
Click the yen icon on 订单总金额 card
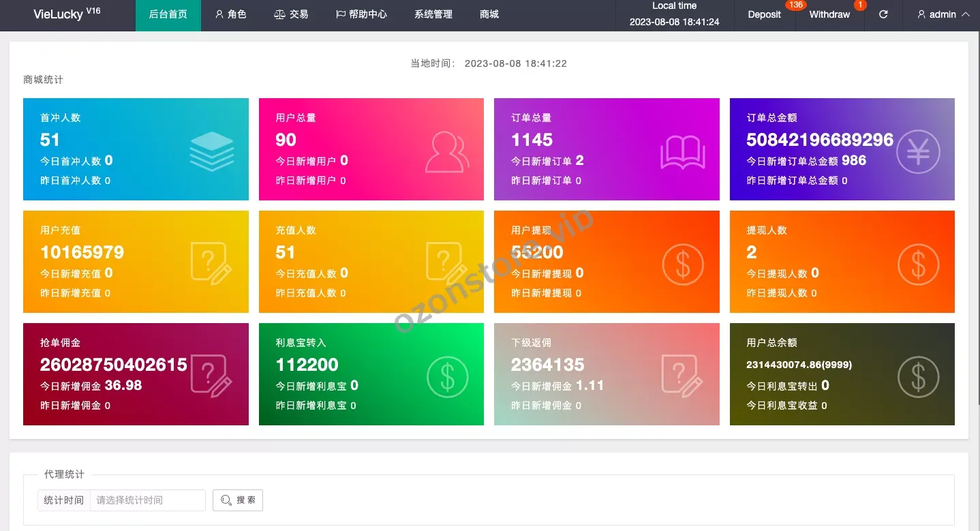point(917,151)
